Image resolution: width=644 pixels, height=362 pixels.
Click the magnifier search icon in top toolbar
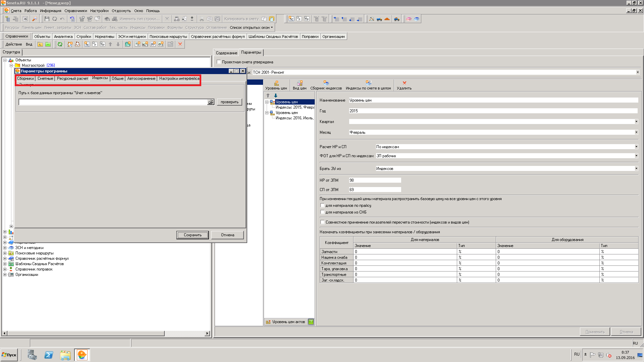pyautogui.click(x=35, y=19)
